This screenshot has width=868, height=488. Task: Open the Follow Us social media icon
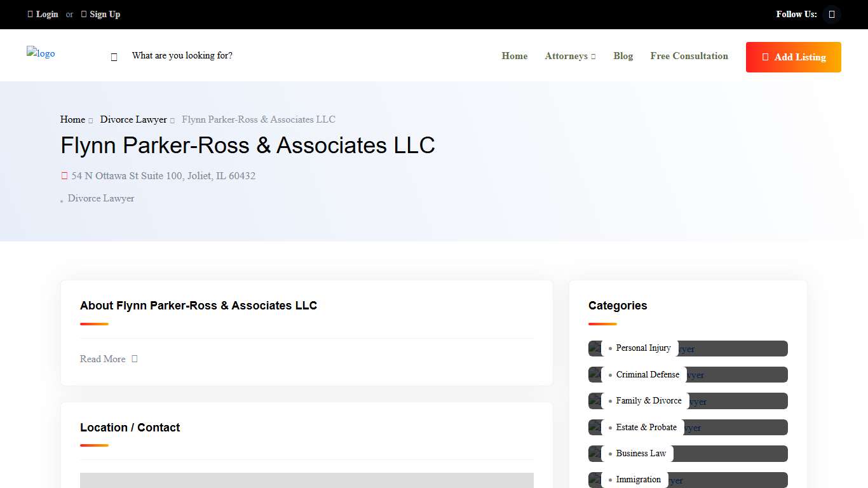(831, 14)
